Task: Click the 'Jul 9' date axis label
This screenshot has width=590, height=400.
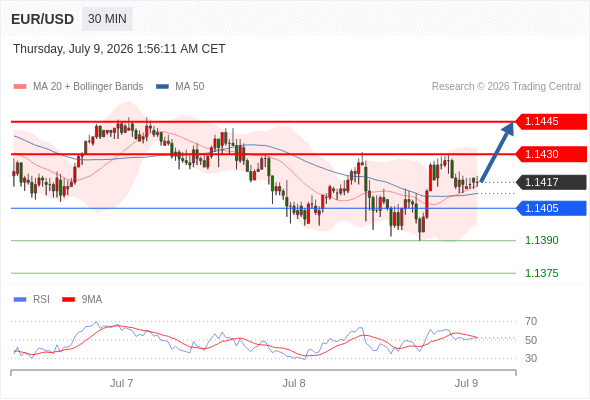Action: coord(466,383)
